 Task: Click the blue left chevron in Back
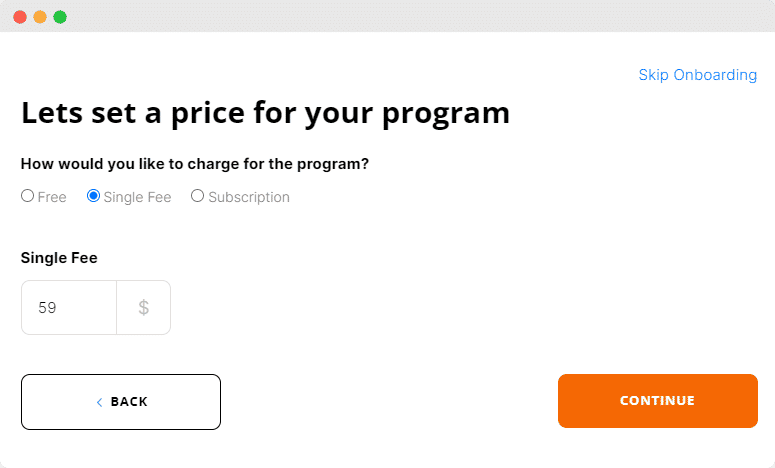[99, 402]
